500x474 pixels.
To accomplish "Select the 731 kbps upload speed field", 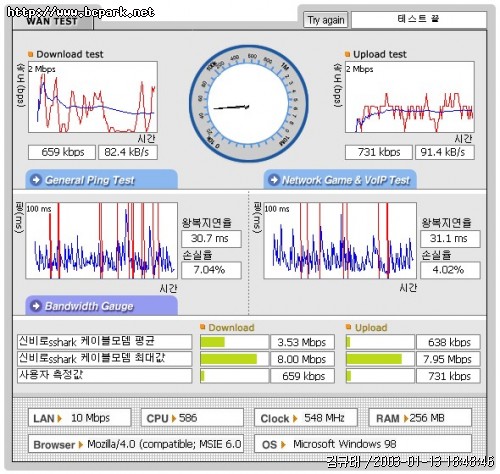I will 379,152.
